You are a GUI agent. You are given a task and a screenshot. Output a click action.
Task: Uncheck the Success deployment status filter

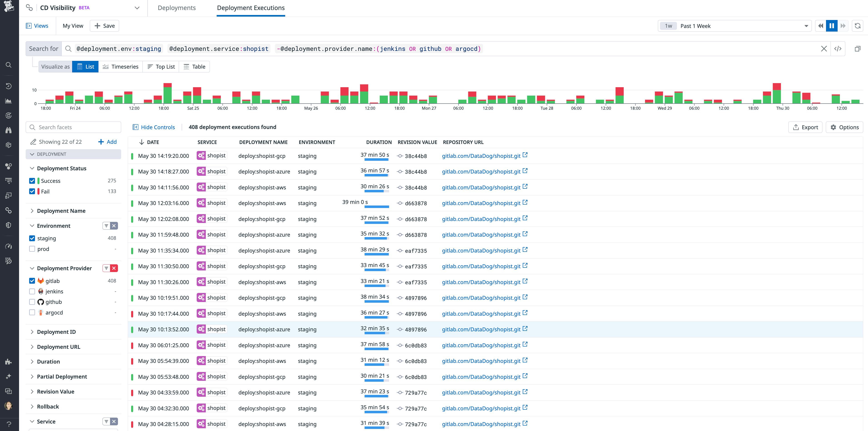[x=32, y=181]
